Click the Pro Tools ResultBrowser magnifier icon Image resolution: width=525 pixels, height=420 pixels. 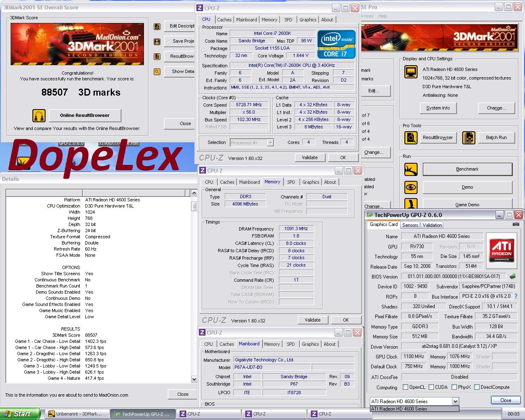411,137
